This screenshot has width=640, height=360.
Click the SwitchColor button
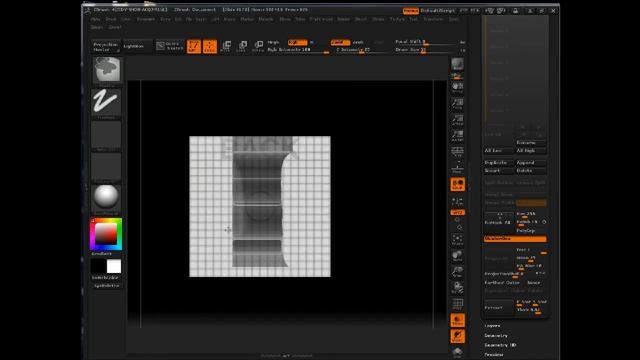[106, 278]
